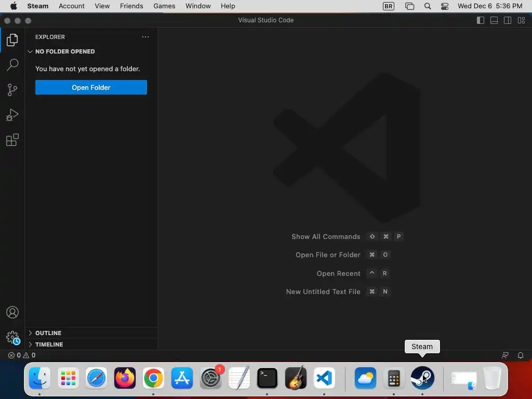
Task: Open the Apple menu
Action: tap(14, 6)
